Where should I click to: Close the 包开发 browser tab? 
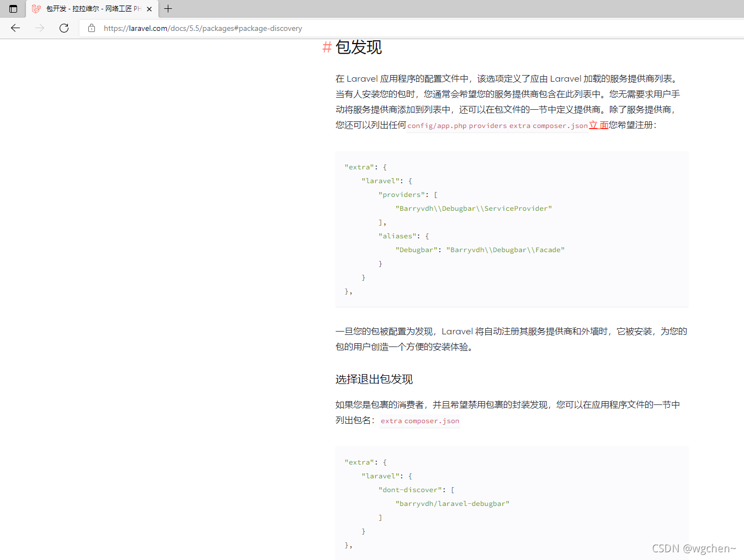(x=149, y=9)
